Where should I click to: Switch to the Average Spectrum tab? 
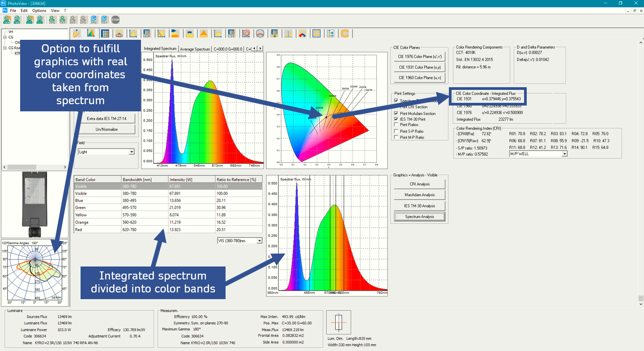tap(195, 49)
